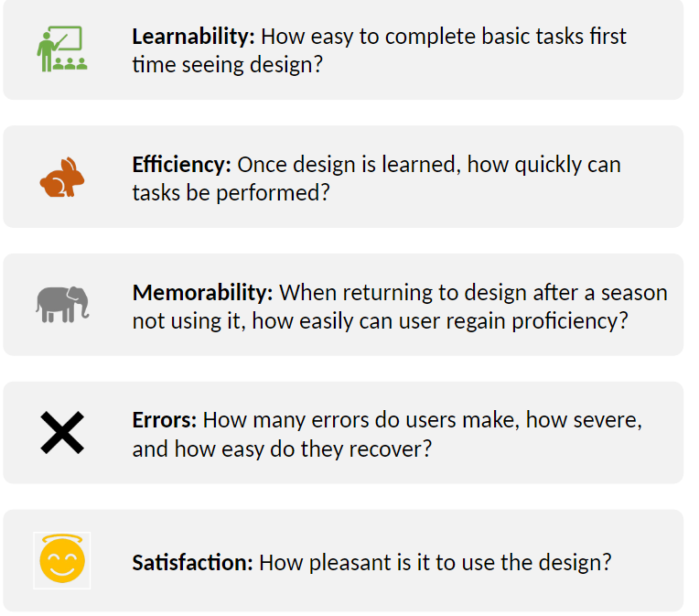Screen dimensions: 699x616
Task: Click the bold Learnability heading
Action: coord(194,37)
